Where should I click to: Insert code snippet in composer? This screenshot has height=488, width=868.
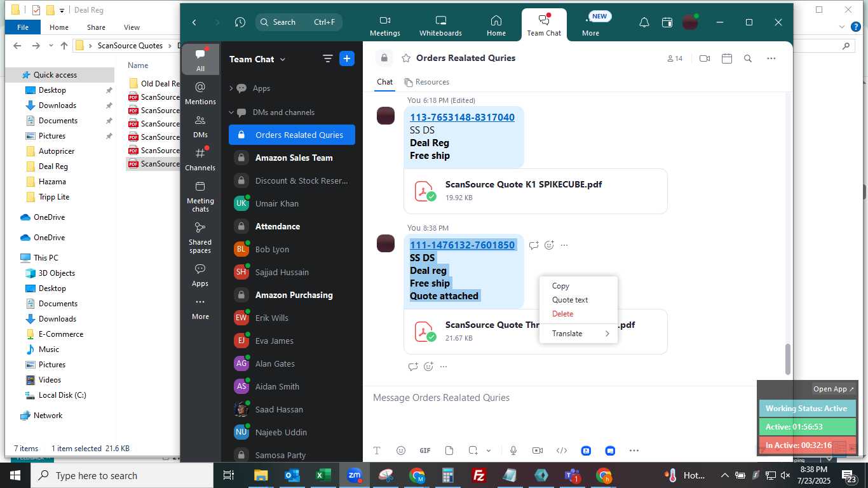click(x=562, y=451)
